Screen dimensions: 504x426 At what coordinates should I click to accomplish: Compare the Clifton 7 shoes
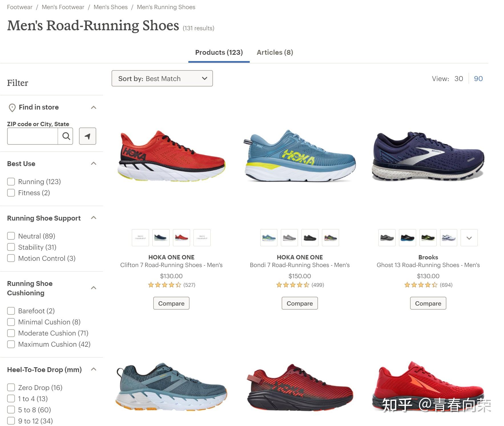171,303
